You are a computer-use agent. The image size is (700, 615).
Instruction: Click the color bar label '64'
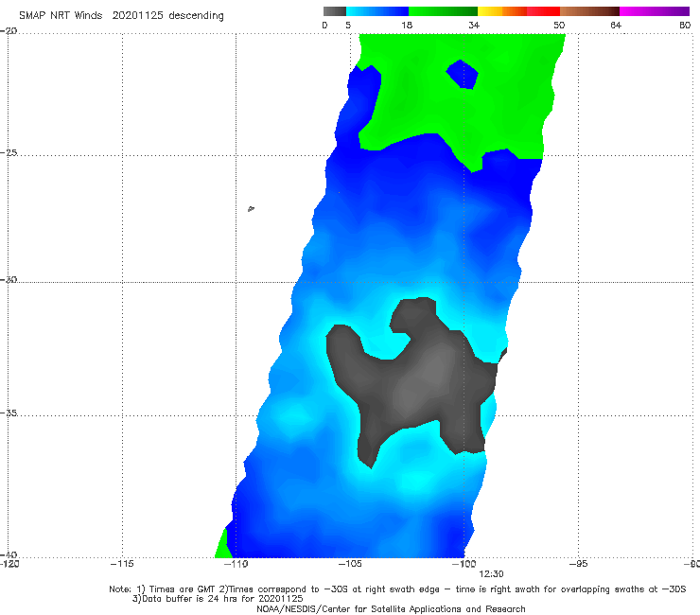click(616, 26)
